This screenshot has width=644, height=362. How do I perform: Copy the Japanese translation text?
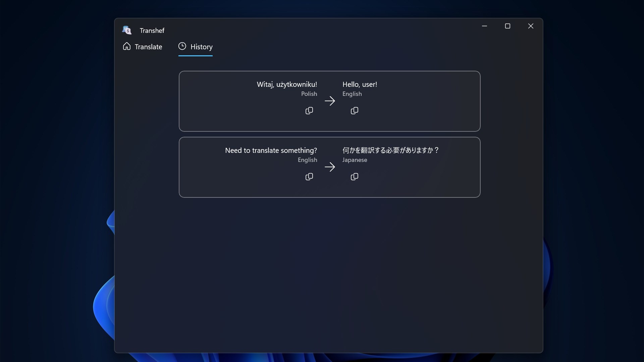pos(354,177)
